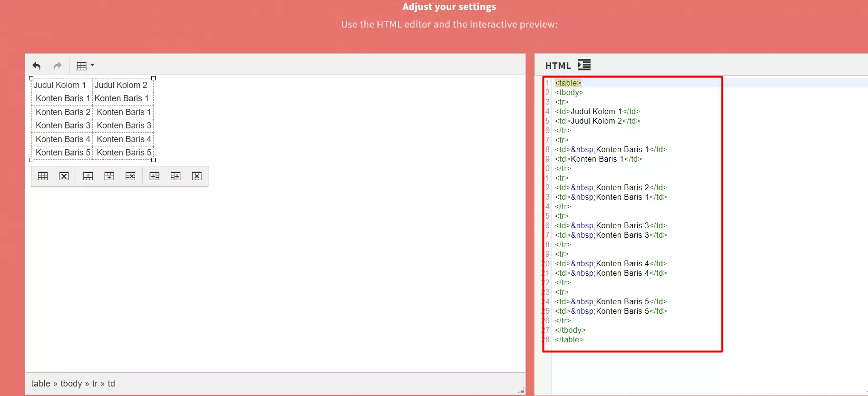Viewport: 868px width, 396px height.
Task: Click Insert column before icon
Action: [154, 176]
